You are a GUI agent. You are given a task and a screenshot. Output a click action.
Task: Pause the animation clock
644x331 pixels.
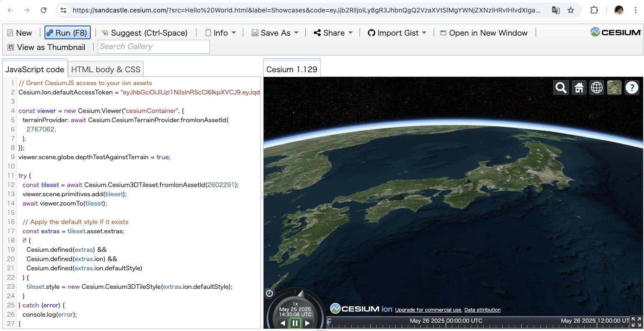[x=295, y=323]
